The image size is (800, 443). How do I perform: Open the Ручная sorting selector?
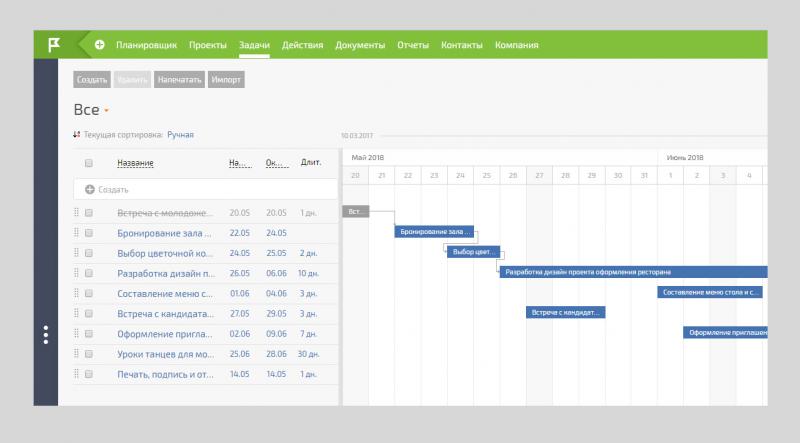180,134
